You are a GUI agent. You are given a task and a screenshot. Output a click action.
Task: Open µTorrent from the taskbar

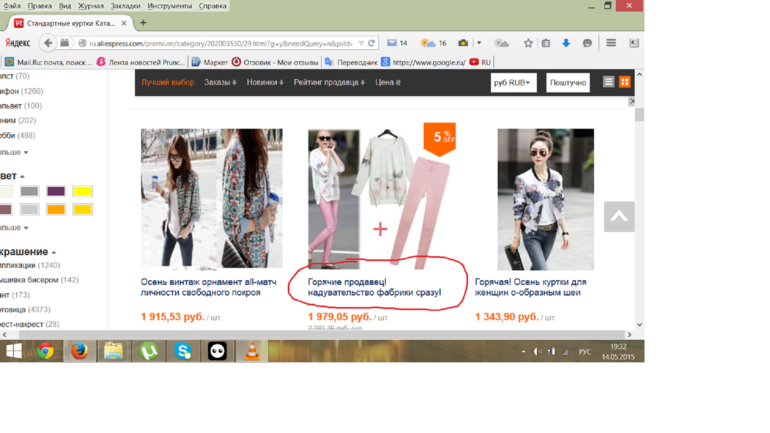tap(148, 351)
